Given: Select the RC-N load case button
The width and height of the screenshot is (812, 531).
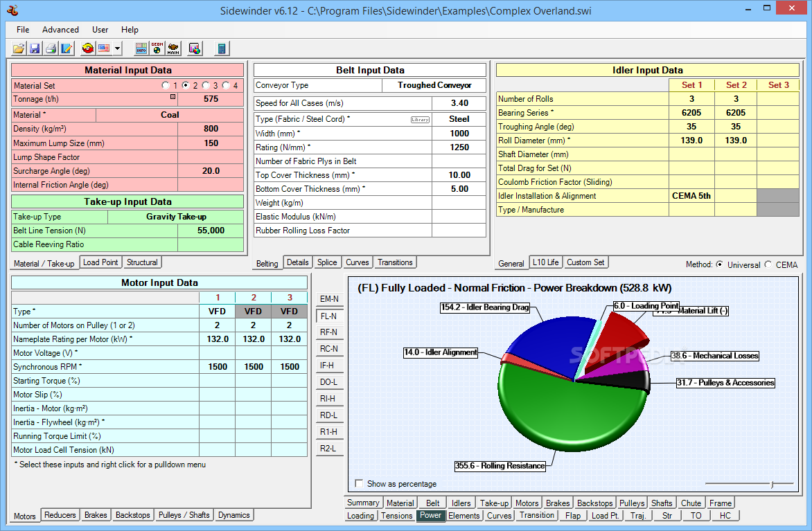Looking at the screenshot, I should click(x=329, y=349).
